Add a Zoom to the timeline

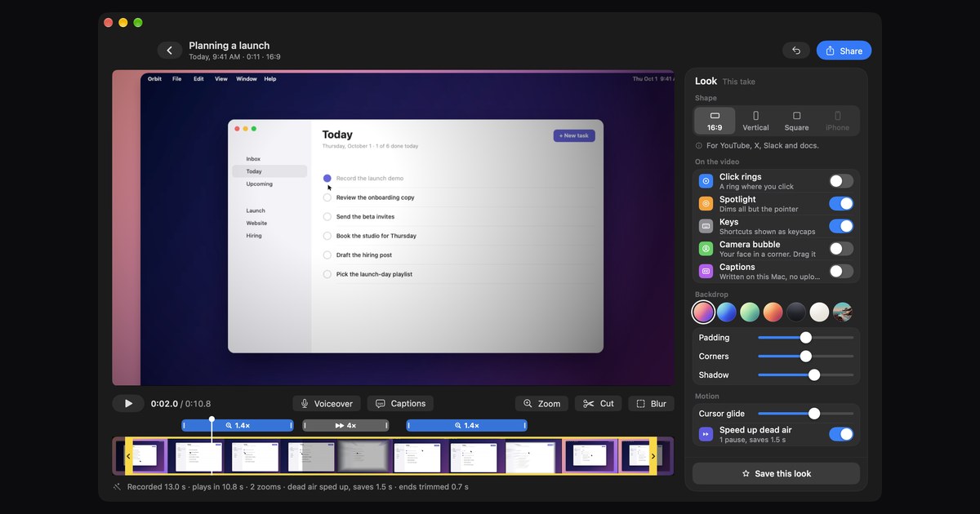(542, 403)
